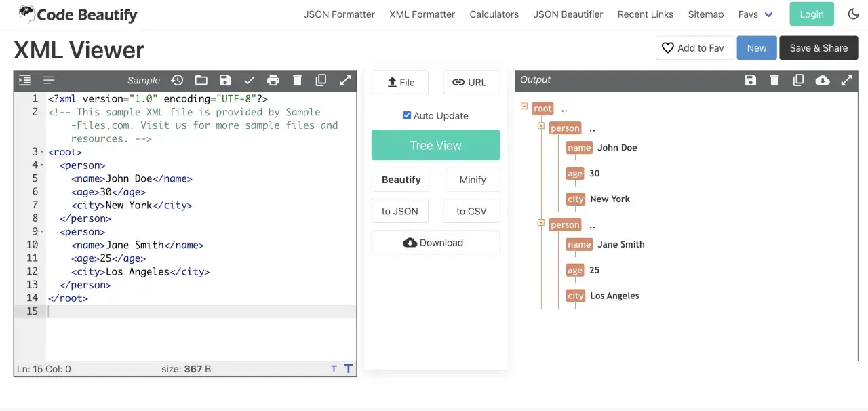Open the Favs dropdown menu
Viewport: 868px width, 411px height.
click(x=755, y=14)
